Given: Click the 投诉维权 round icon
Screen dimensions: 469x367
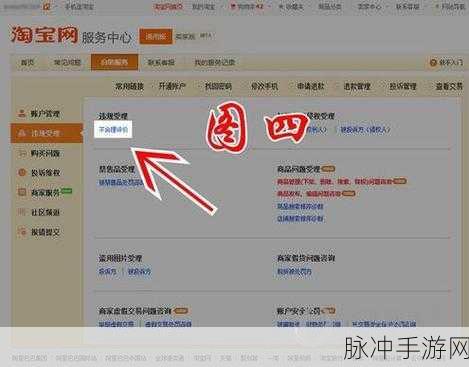Looking at the screenshot, I should click(x=22, y=172).
